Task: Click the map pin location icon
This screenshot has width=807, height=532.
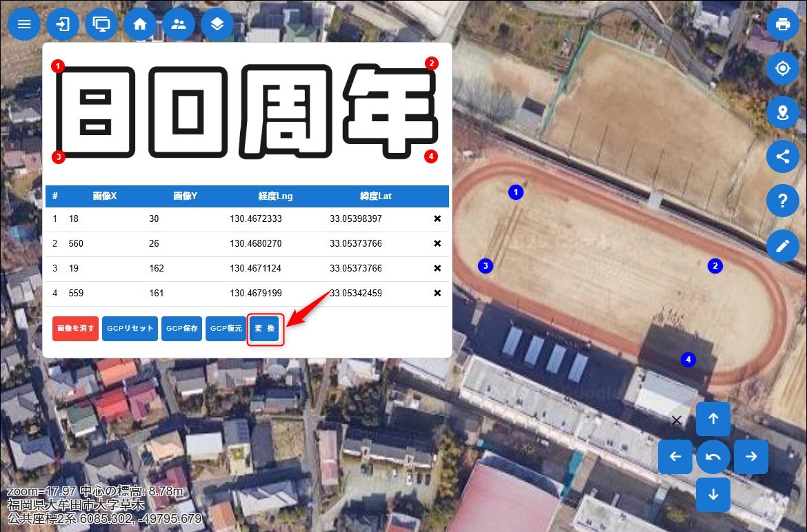Action: [783, 112]
